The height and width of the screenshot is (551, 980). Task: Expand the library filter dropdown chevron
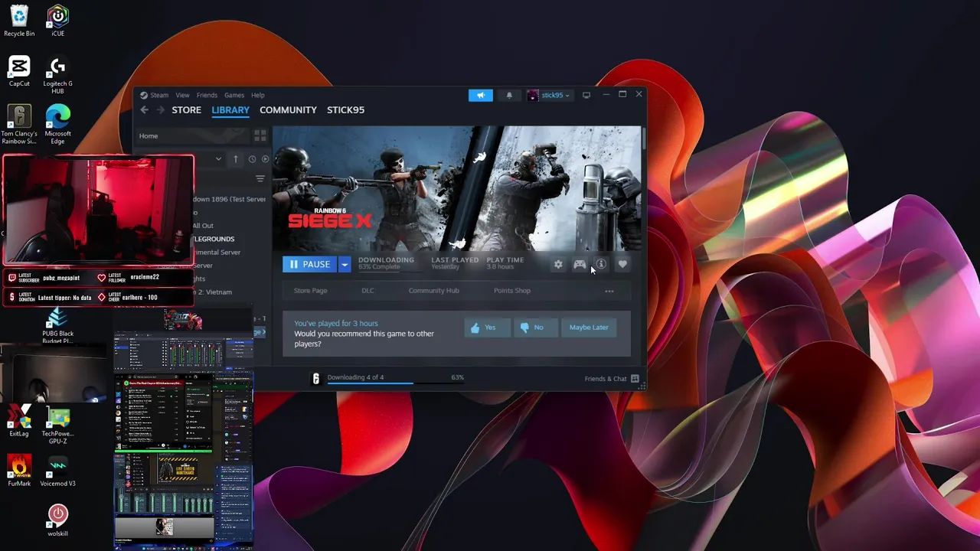click(x=218, y=159)
